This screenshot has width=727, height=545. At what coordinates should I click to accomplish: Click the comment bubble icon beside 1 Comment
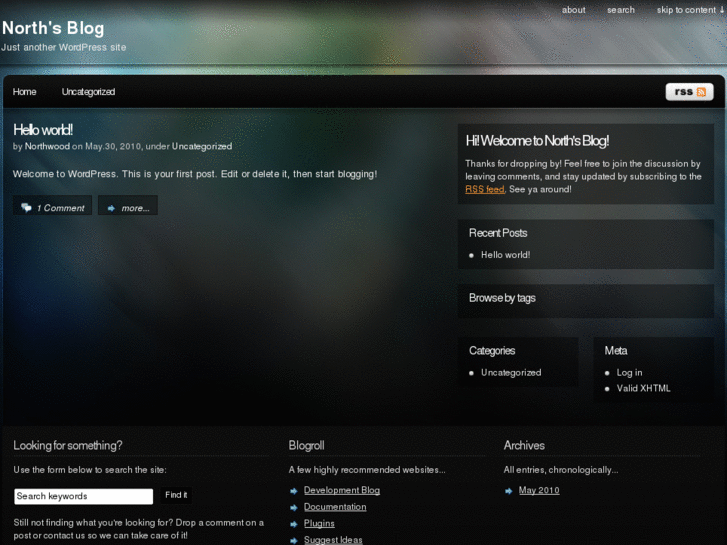[26, 207]
